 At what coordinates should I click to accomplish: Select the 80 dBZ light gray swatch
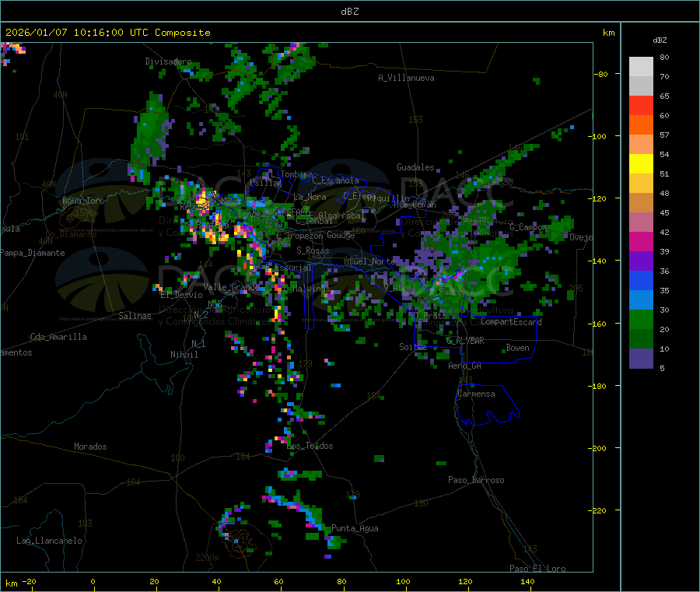[x=641, y=67]
